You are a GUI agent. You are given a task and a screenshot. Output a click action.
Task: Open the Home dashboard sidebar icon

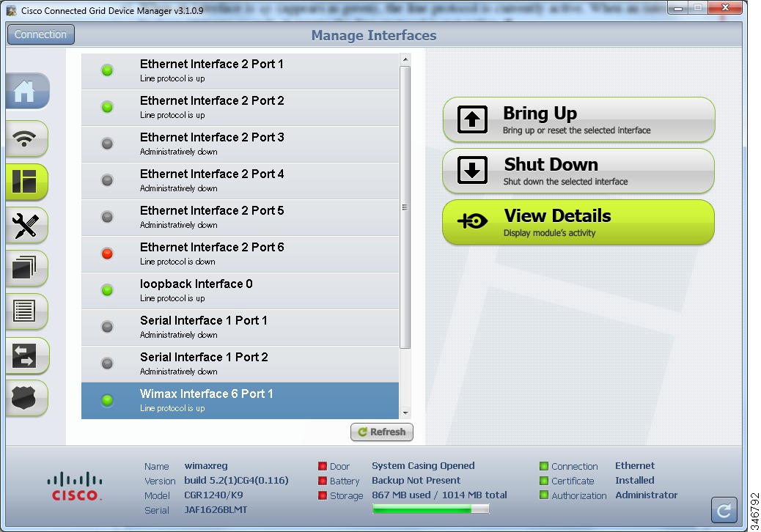click(26, 91)
